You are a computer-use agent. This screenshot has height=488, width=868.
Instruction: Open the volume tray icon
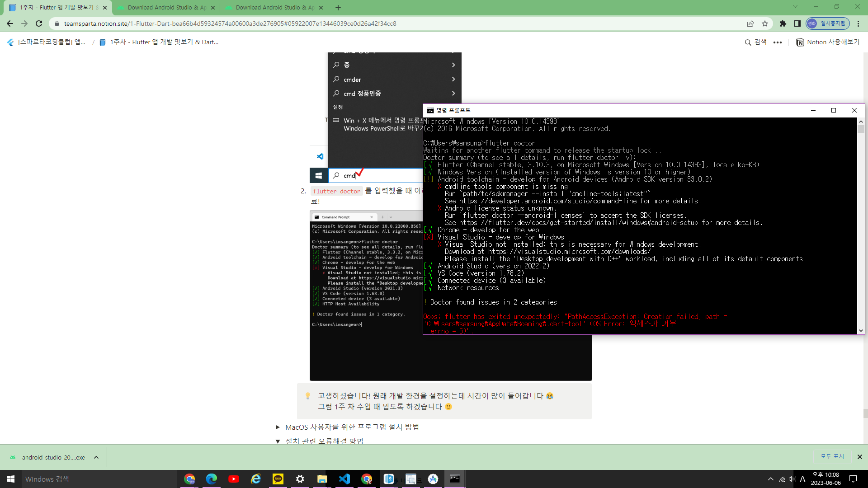pyautogui.click(x=792, y=479)
